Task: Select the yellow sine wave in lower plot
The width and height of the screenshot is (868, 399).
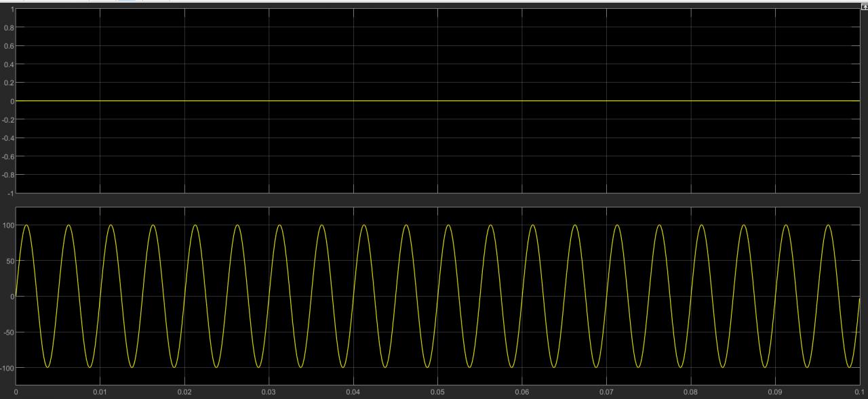Action: (437, 296)
